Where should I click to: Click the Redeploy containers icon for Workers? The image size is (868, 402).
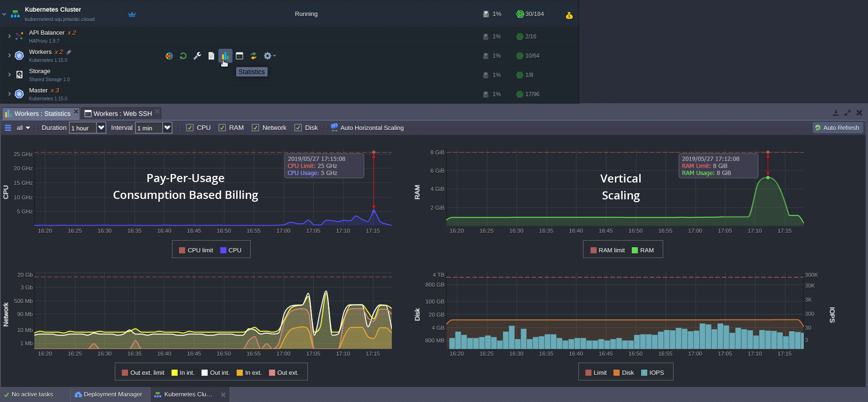pos(254,56)
